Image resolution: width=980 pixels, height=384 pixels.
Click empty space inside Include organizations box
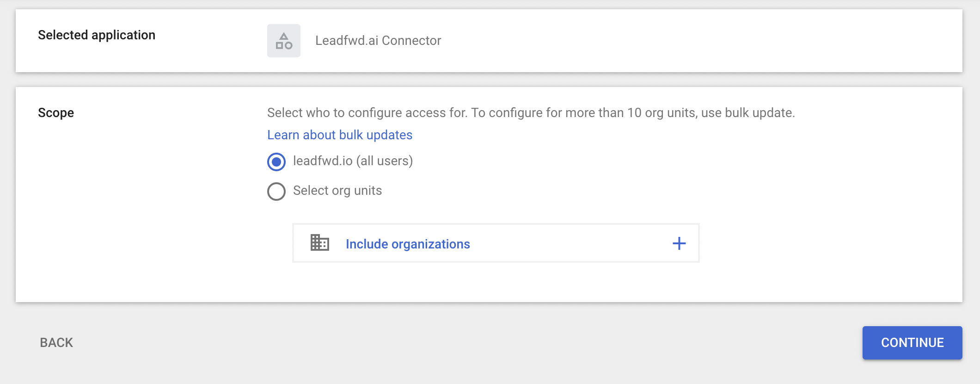coord(569,243)
